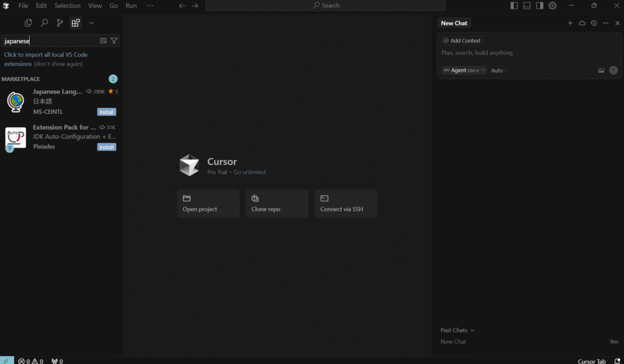The width and height of the screenshot is (624, 364).
Task: Restore down the Cursor window
Action: 594,5
